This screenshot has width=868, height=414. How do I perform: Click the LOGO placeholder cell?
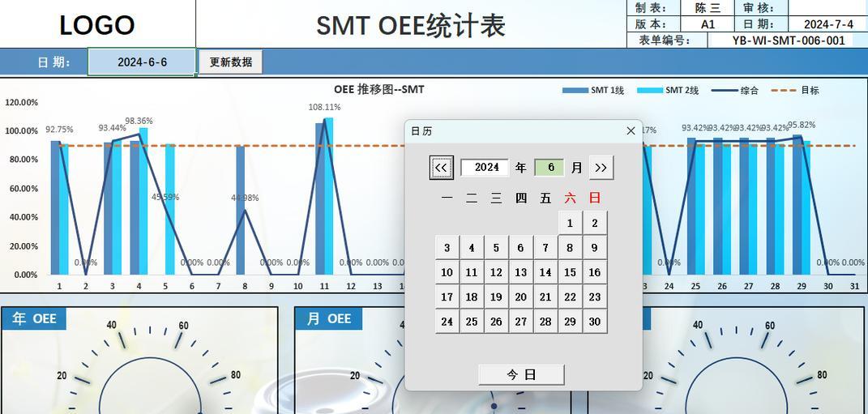(x=97, y=25)
